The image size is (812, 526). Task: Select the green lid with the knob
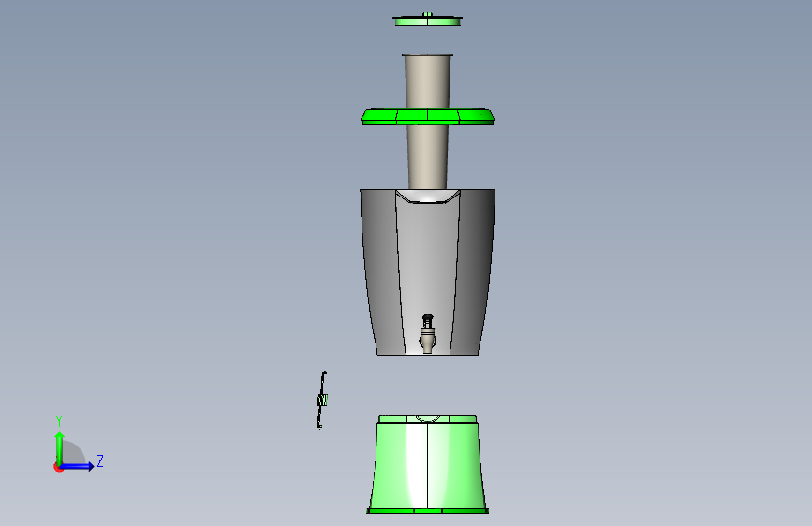pos(427,20)
